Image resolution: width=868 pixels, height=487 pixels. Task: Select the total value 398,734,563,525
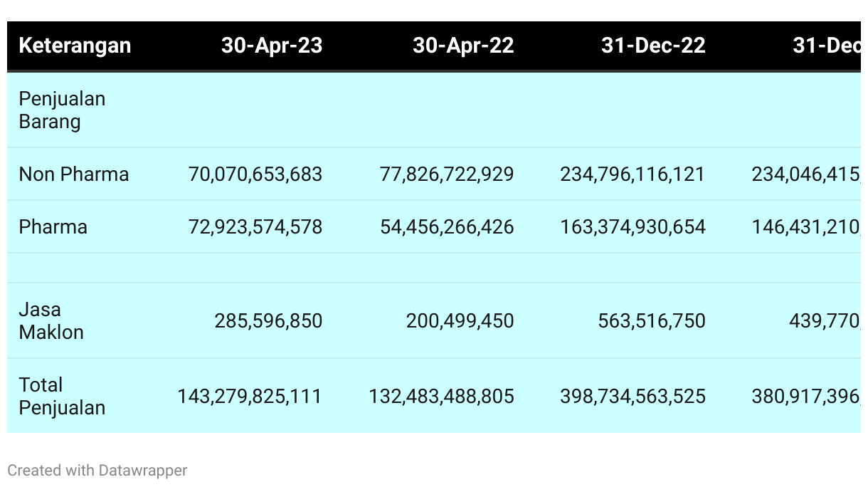click(x=633, y=396)
